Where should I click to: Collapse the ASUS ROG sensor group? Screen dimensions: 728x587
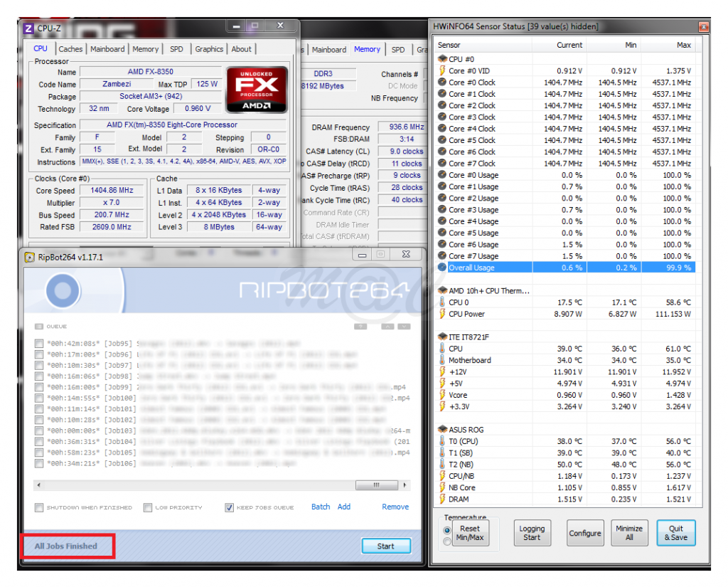[x=441, y=430]
